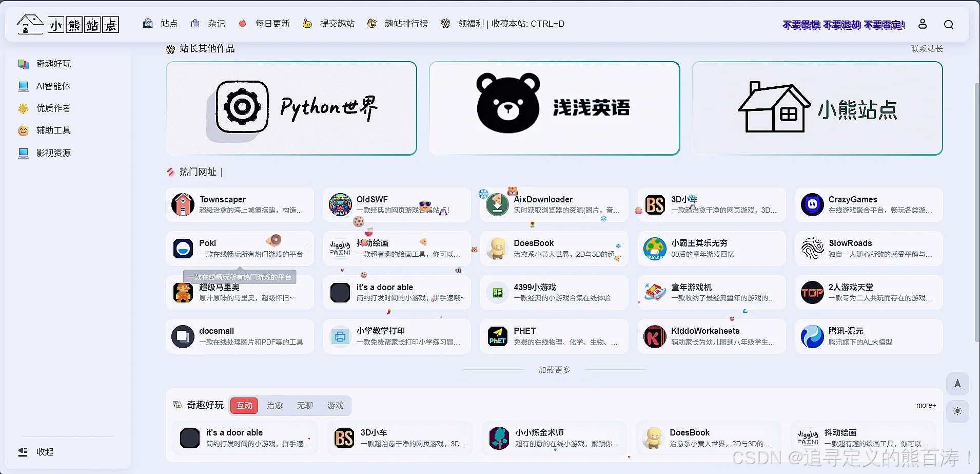Click the OldSWF site icon
This screenshot has height=474, width=980.
click(x=340, y=204)
